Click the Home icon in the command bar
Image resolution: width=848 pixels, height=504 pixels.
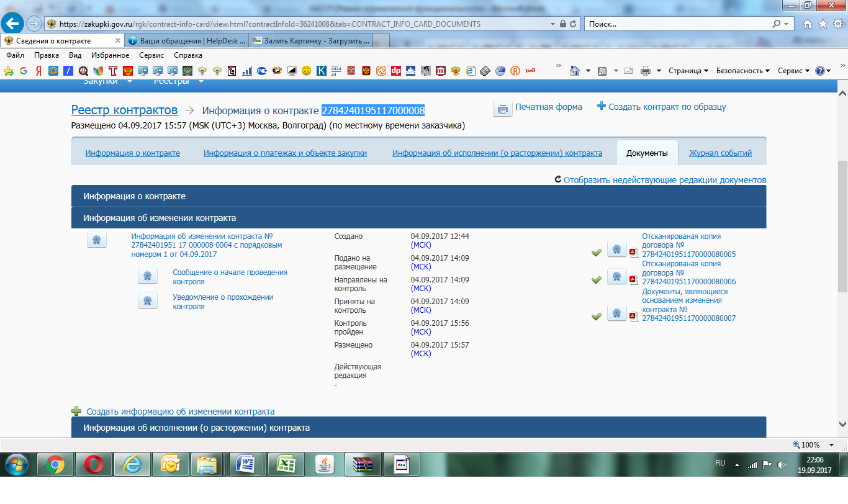pos(575,71)
